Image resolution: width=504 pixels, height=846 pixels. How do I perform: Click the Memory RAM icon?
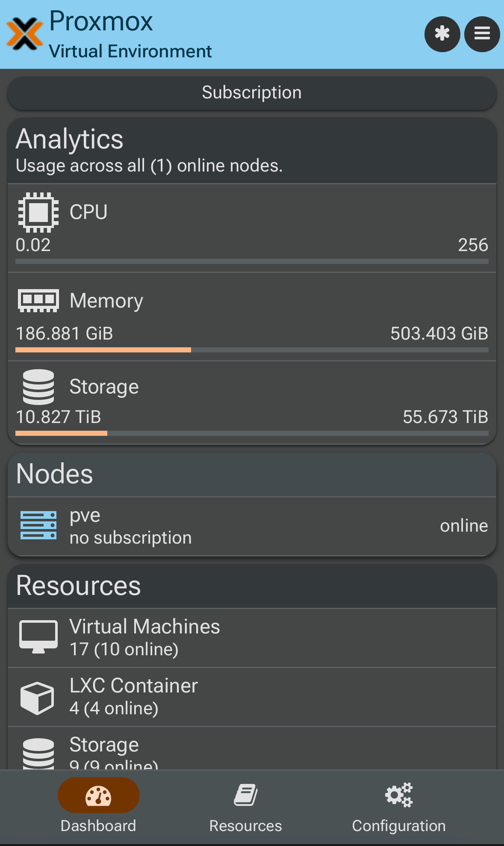point(38,300)
